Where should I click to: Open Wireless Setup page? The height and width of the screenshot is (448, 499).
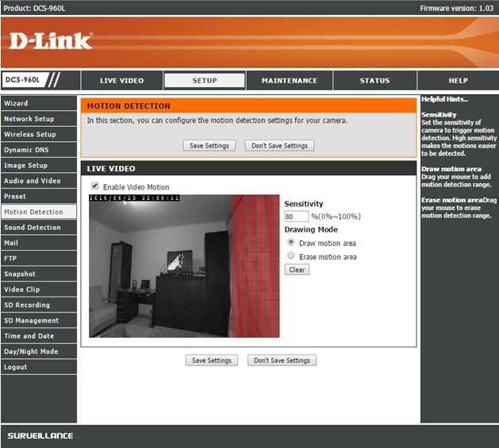pyautogui.click(x=39, y=134)
